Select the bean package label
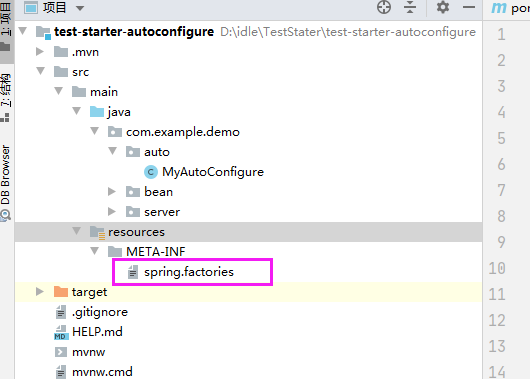 (x=159, y=192)
